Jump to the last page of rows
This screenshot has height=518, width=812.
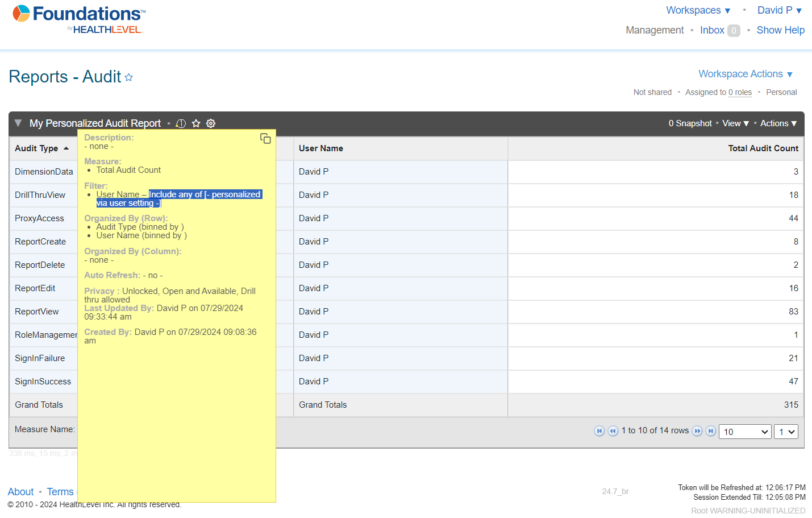coord(710,431)
